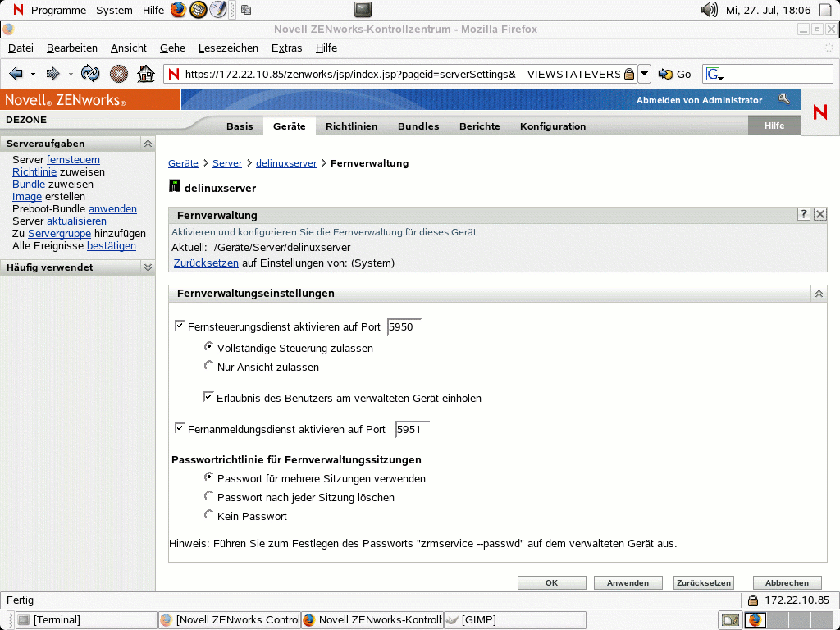Click the small clipboard panel icon
The image size is (840, 630).
tap(246, 10)
